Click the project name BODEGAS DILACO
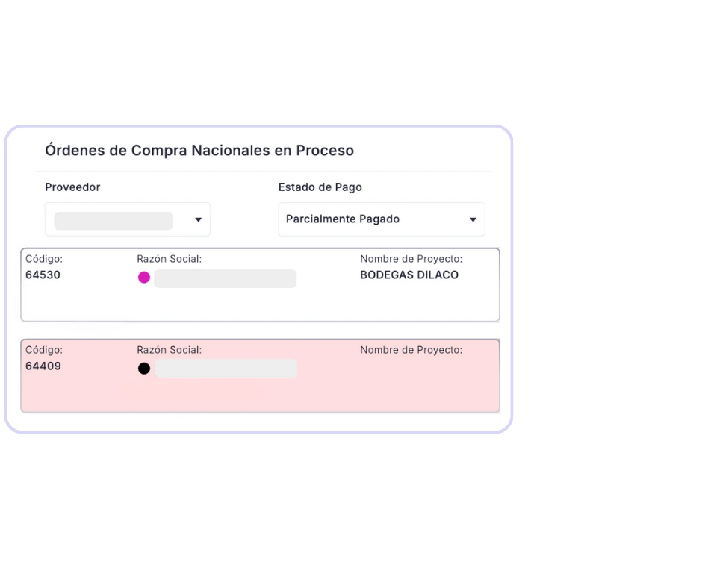Image resolution: width=702 pixels, height=588 pixels. point(409,275)
